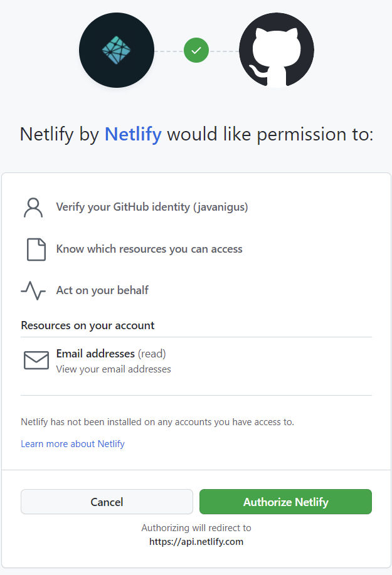
Task: Open Learn more about Netlify link
Action: [73, 444]
